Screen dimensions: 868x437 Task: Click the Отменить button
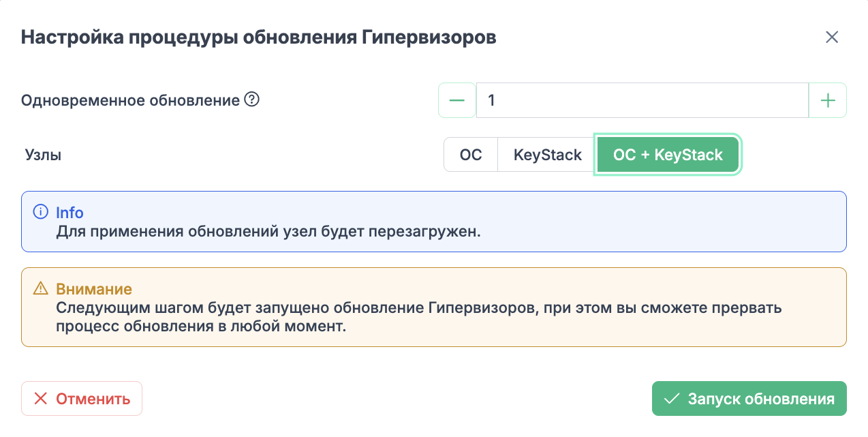82,399
